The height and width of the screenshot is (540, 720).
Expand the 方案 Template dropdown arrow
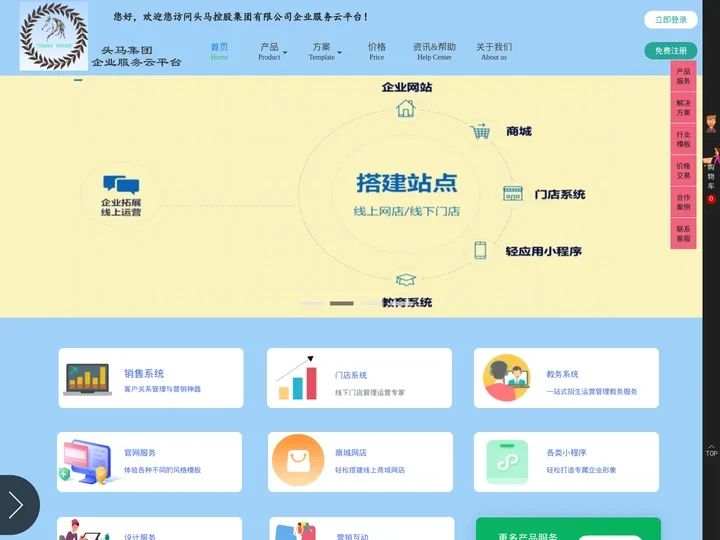click(x=339, y=53)
